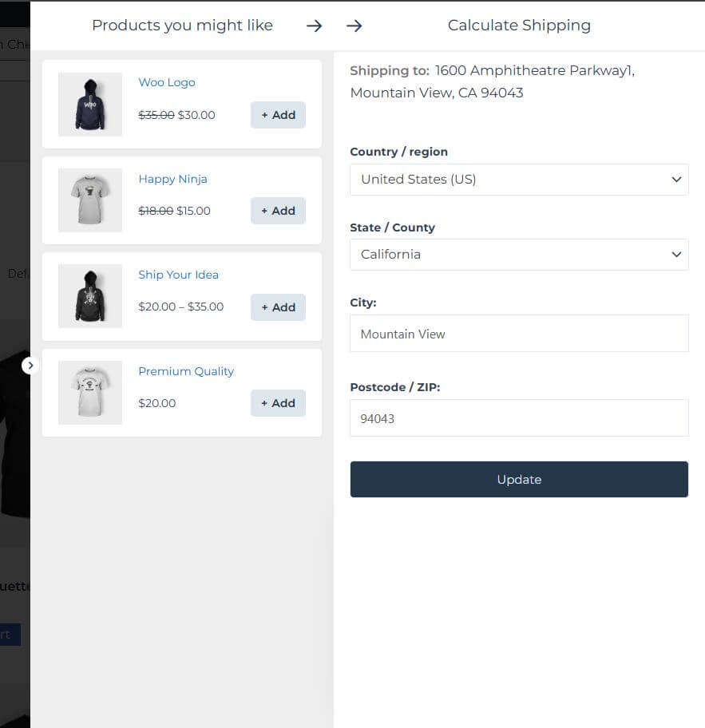The width and height of the screenshot is (705, 728).
Task: Open the Ship Your Idea hoodie thumbnail
Action: (90, 296)
